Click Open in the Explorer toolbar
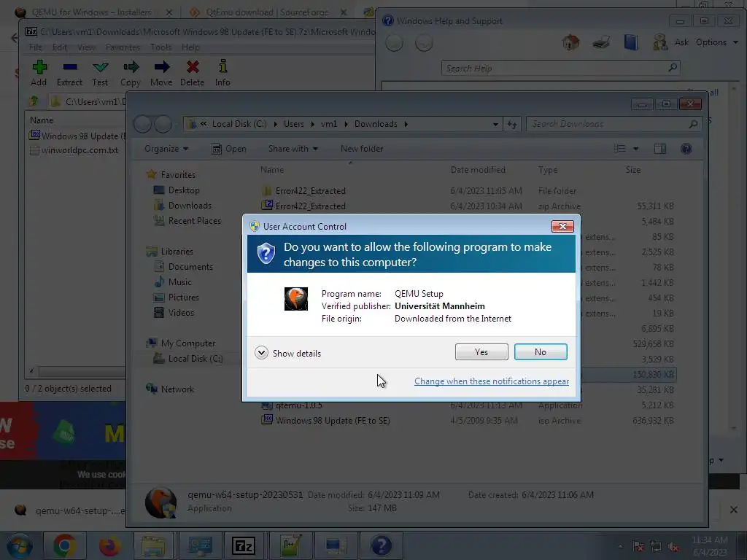Viewport: 747px width, 560px height. click(x=229, y=149)
